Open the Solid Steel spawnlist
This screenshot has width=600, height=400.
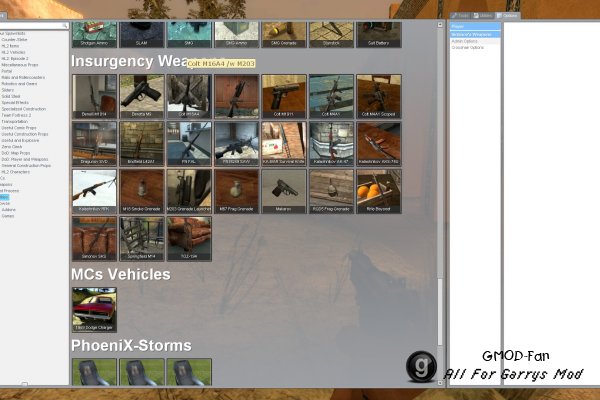click(11, 96)
